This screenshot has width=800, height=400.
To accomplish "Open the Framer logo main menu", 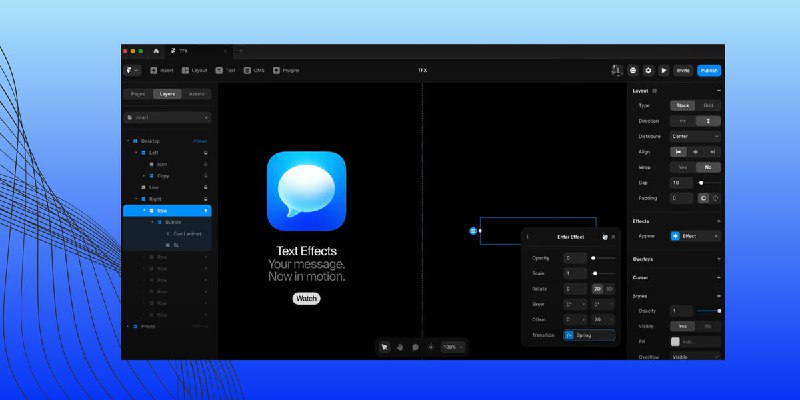I will click(x=132, y=70).
